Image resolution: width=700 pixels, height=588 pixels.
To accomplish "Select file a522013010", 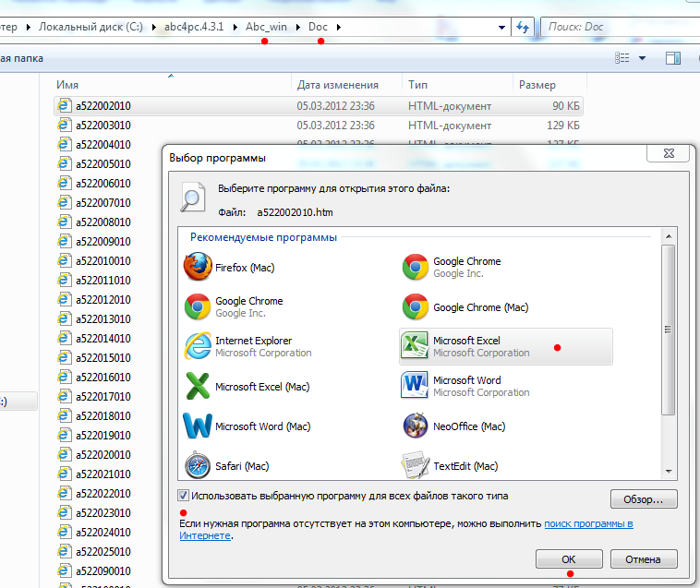I will (x=103, y=319).
